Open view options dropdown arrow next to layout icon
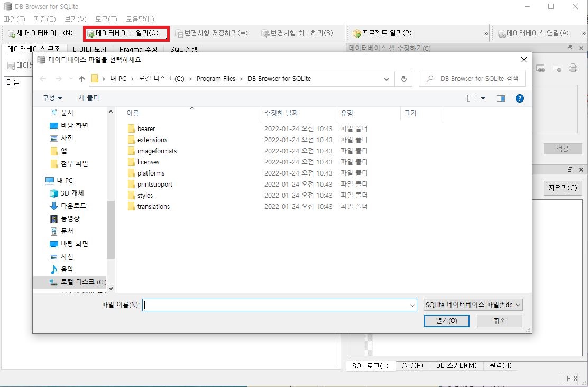The width and height of the screenshot is (588, 387). click(x=483, y=98)
